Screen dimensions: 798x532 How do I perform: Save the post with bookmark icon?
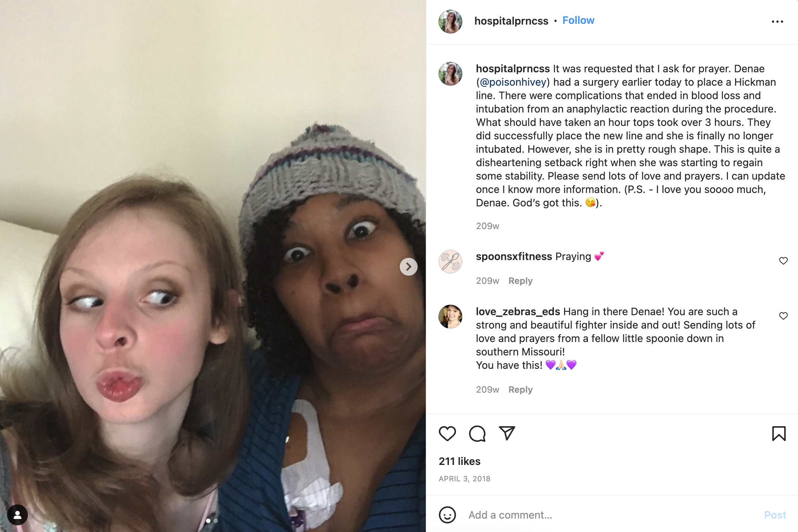(x=779, y=434)
